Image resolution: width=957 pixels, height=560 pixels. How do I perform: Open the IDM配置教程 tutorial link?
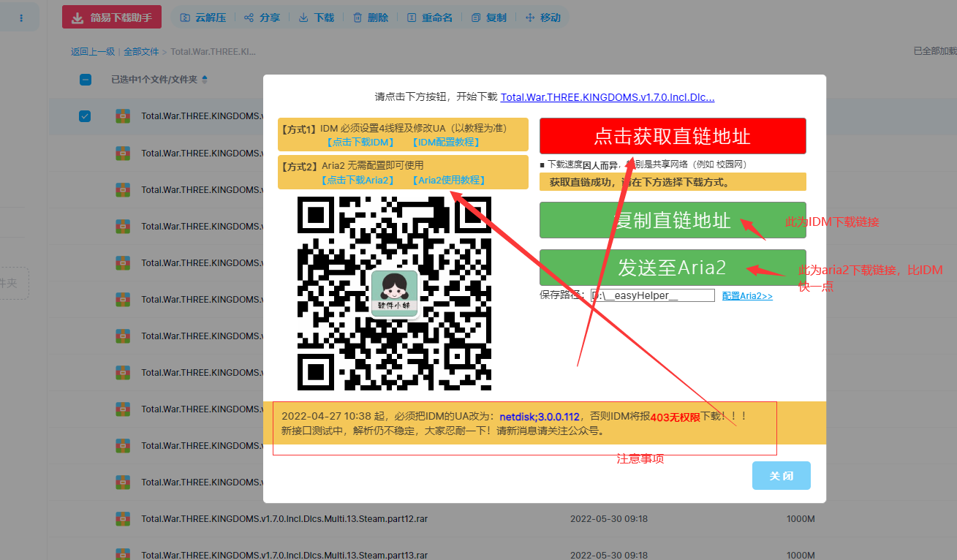pyautogui.click(x=445, y=142)
